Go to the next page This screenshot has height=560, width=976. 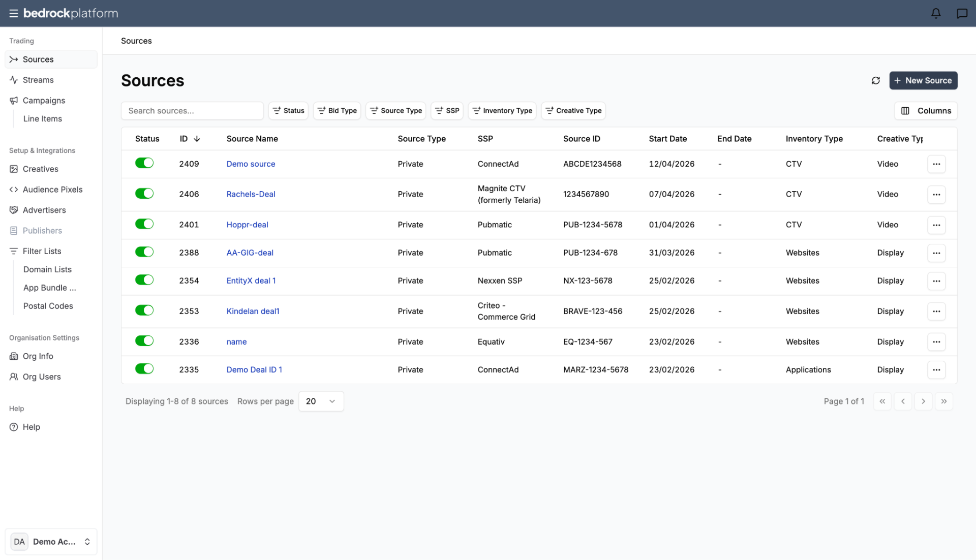click(923, 401)
